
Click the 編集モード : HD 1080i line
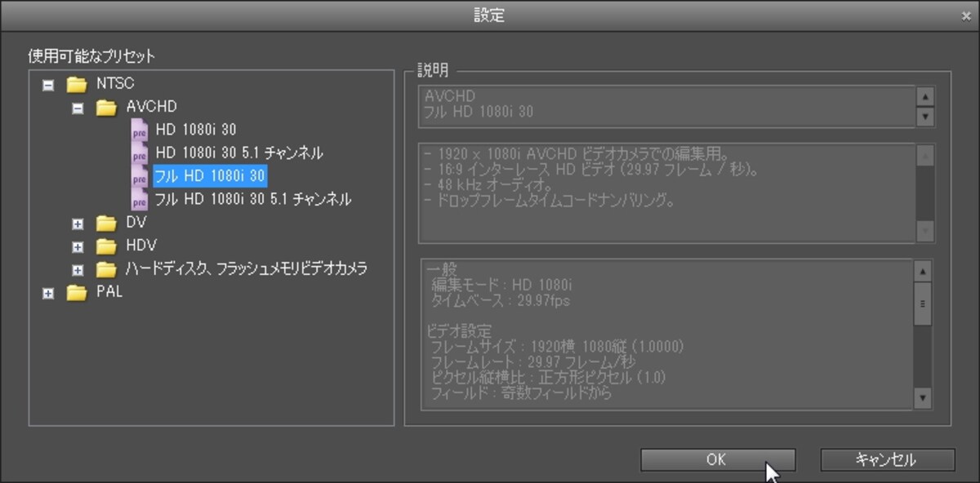pos(501,286)
